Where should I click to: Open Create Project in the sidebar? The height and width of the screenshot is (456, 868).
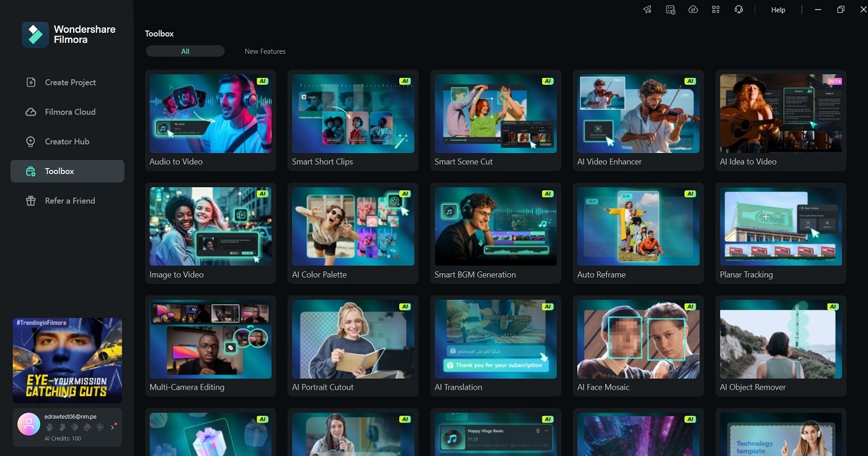(67, 82)
